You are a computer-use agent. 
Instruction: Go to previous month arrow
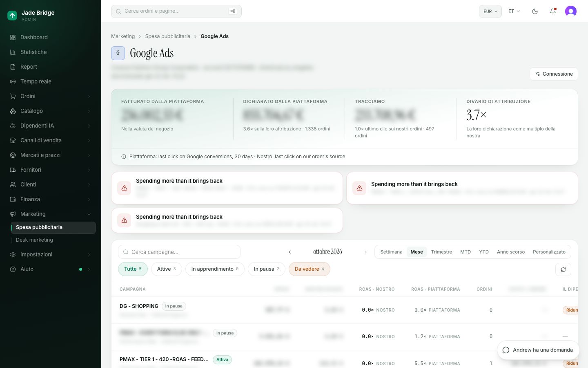[290, 252]
